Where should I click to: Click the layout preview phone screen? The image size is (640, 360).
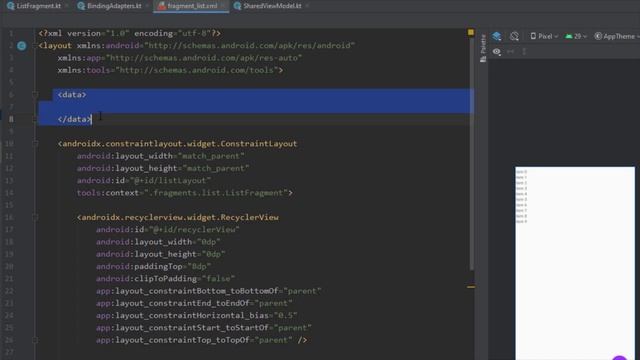pyautogui.click(x=575, y=263)
